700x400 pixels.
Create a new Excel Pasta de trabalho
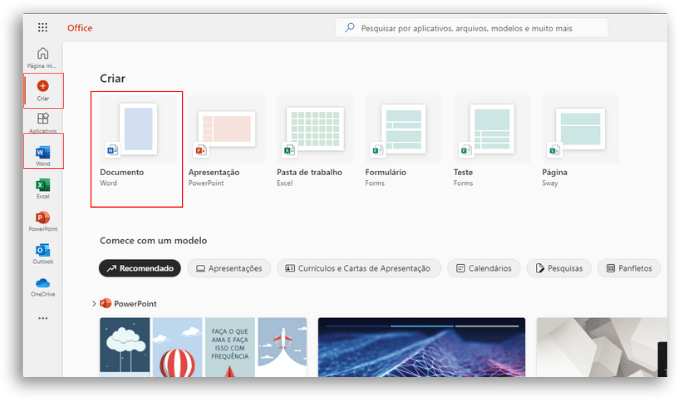[x=315, y=141]
